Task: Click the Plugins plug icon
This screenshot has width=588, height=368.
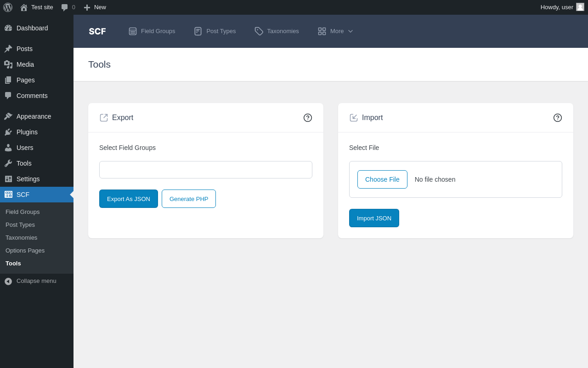Action: pyautogui.click(x=8, y=132)
